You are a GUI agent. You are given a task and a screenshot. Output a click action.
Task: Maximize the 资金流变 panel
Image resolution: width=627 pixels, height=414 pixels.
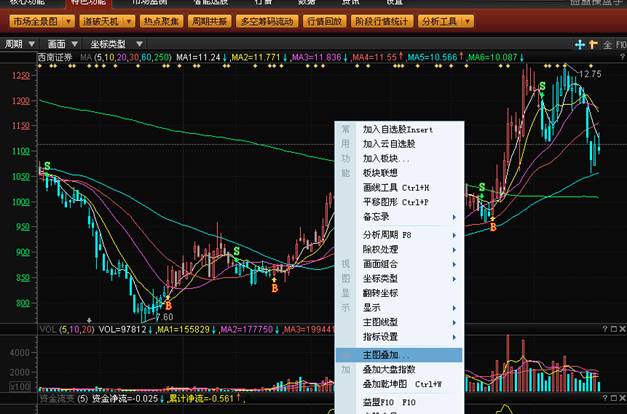pyautogui.click(x=614, y=398)
